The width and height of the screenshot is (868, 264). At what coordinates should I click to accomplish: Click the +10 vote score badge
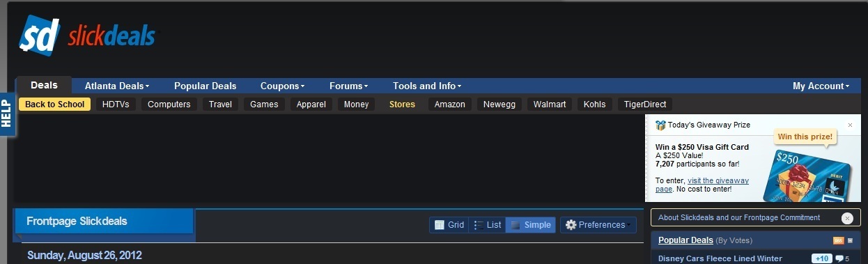[822, 259]
